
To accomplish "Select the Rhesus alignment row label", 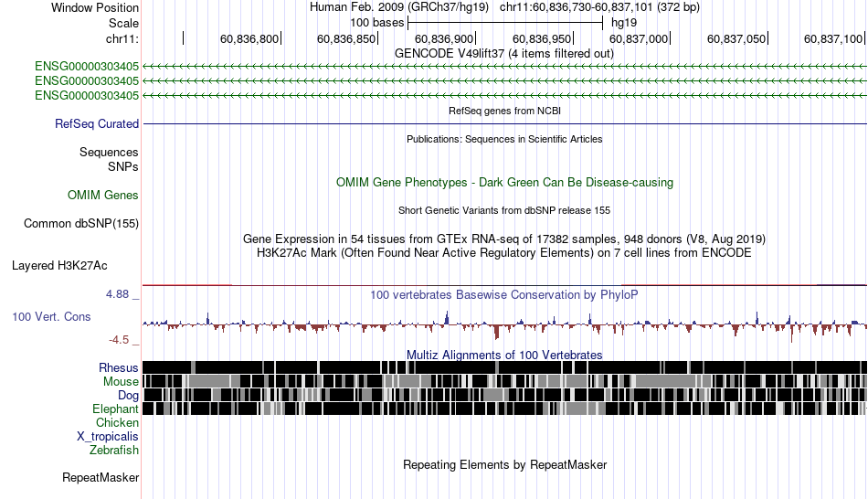I will click(119, 367).
